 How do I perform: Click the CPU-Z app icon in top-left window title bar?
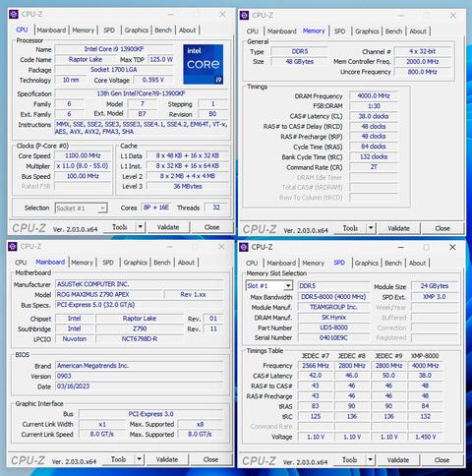[x=14, y=14]
